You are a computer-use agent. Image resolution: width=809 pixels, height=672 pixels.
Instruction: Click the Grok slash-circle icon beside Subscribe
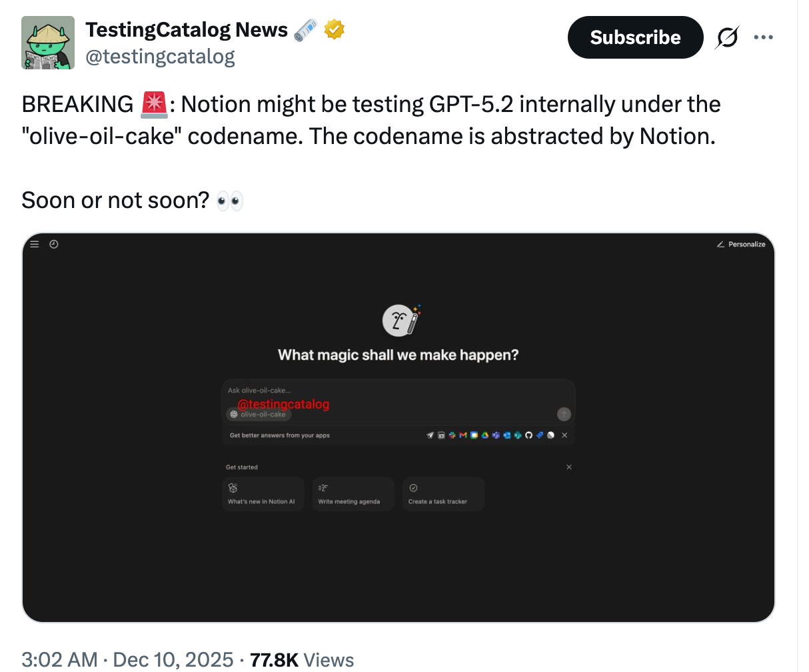pos(726,37)
